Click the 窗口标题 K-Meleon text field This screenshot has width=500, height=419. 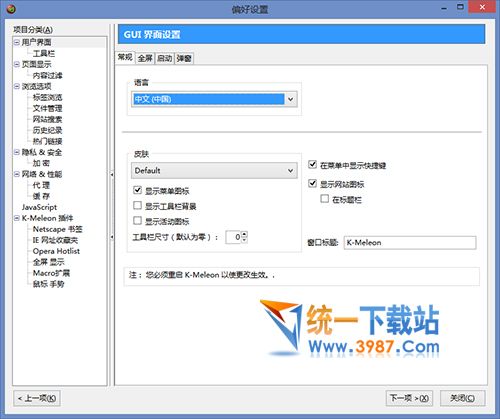click(410, 242)
